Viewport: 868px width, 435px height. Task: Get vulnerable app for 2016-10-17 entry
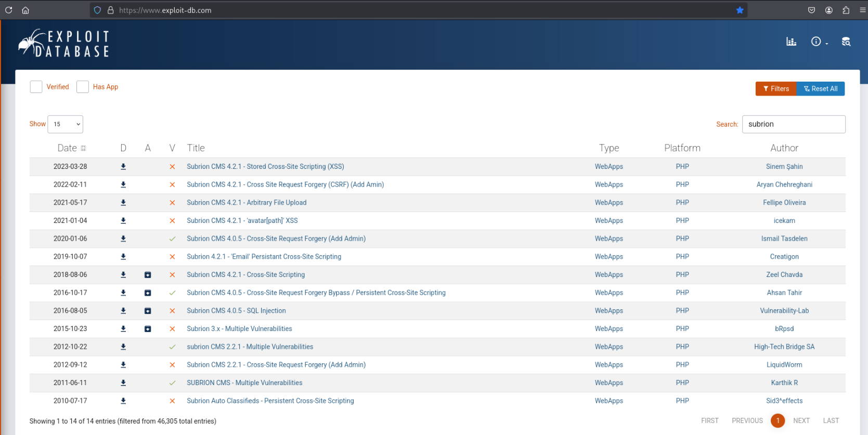pyautogui.click(x=148, y=293)
